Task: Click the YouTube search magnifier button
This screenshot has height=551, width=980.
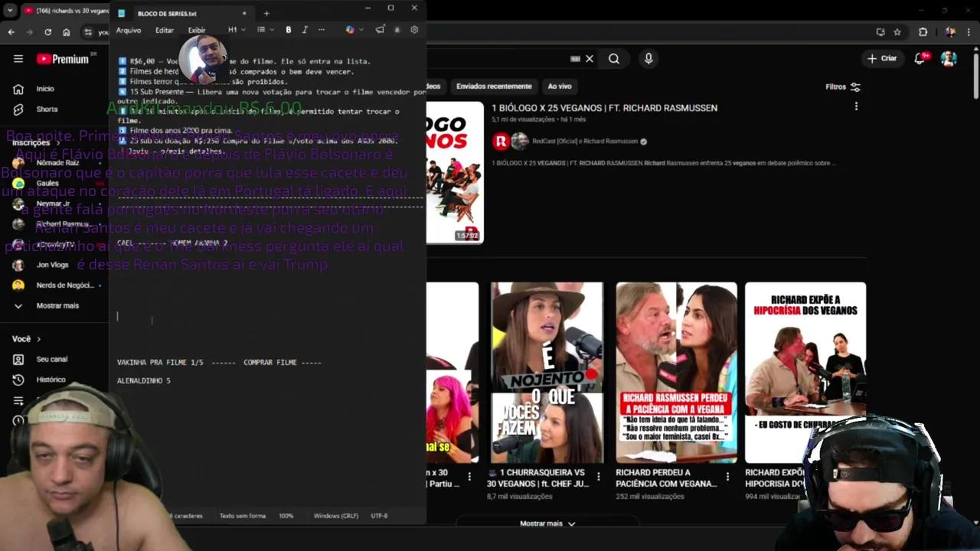Action: 614,59
